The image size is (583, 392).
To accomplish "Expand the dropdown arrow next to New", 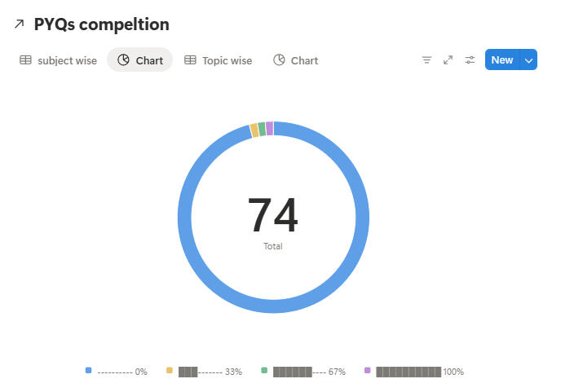I will (528, 60).
